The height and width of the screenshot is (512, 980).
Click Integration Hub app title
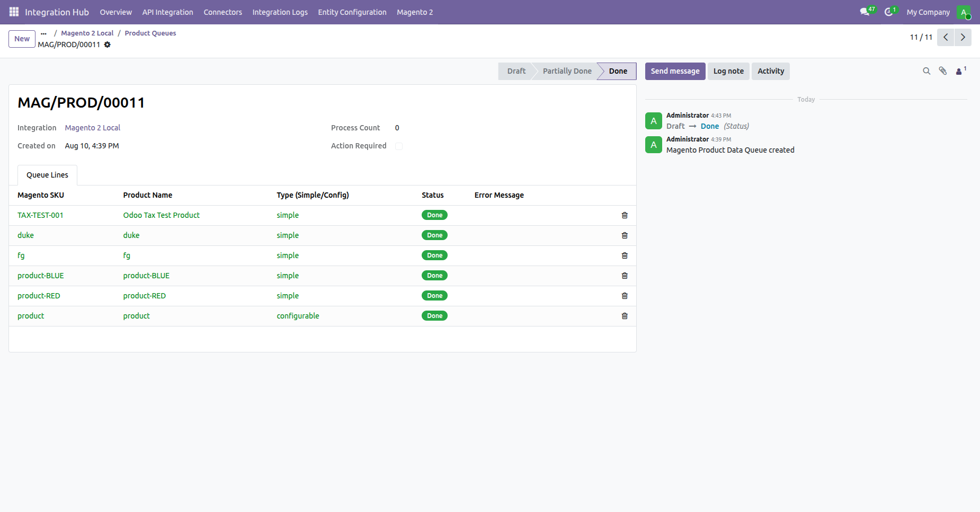(57, 12)
